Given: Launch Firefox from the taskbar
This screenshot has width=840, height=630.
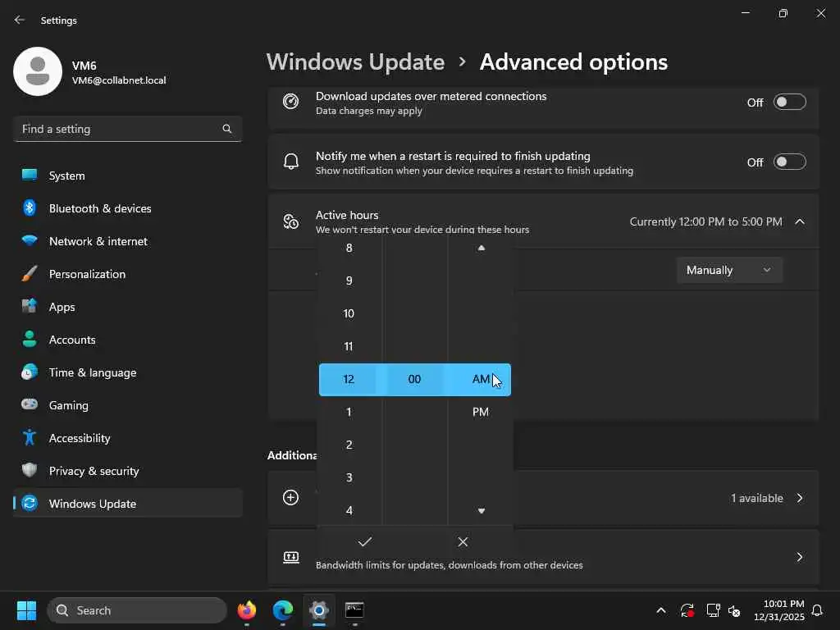Looking at the screenshot, I should point(246,610).
